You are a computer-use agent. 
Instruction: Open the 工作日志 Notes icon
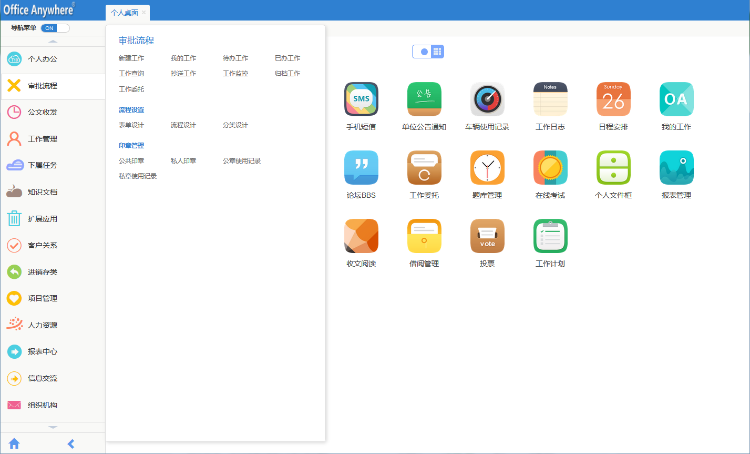550,100
